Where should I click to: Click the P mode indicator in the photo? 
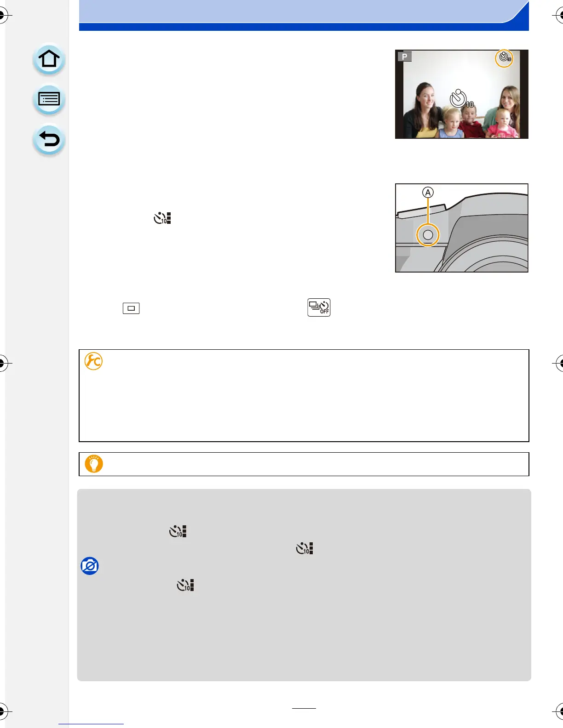[x=405, y=57]
